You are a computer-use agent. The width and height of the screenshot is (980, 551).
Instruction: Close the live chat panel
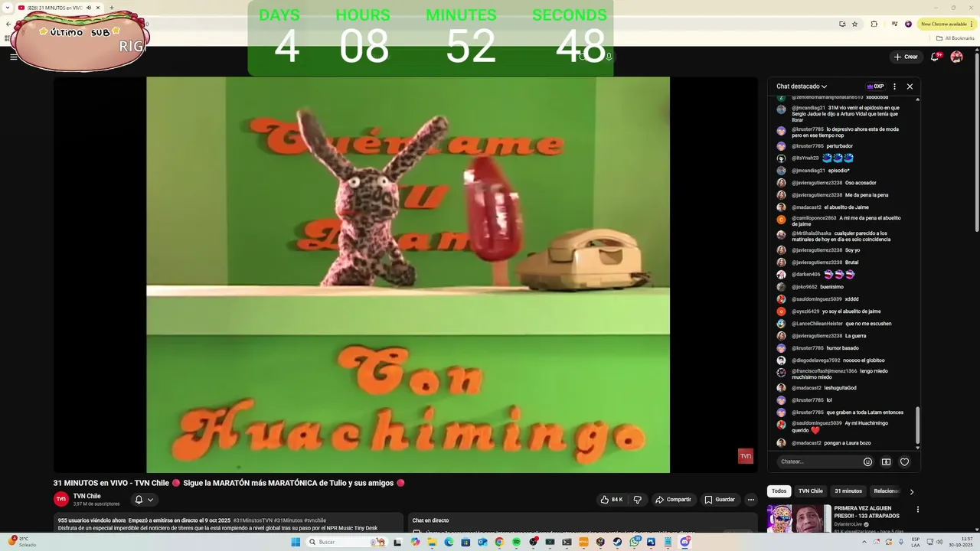coord(910,86)
